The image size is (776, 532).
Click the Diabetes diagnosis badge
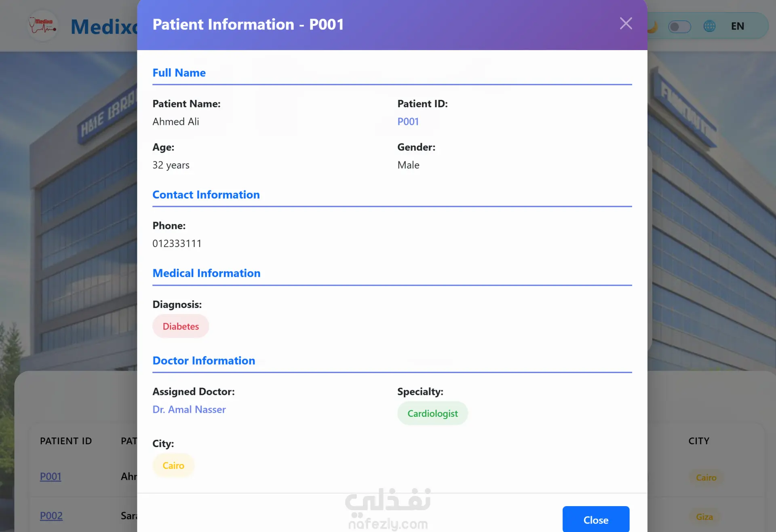tap(181, 326)
